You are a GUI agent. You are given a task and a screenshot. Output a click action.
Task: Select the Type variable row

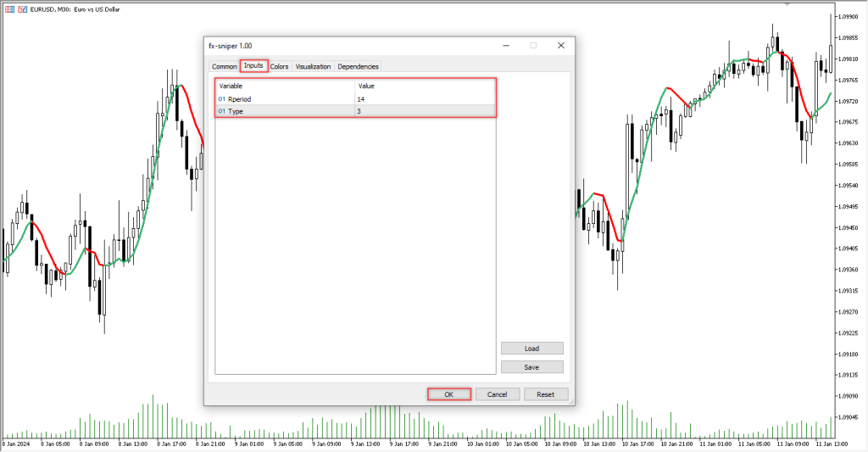(x=355, y=111)
